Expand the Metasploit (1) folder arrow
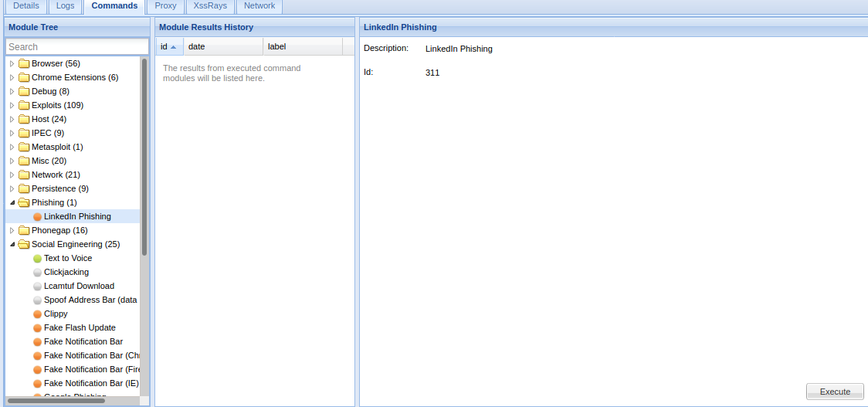Viewport: 868px width, 407px height. [x=12, y=147]
